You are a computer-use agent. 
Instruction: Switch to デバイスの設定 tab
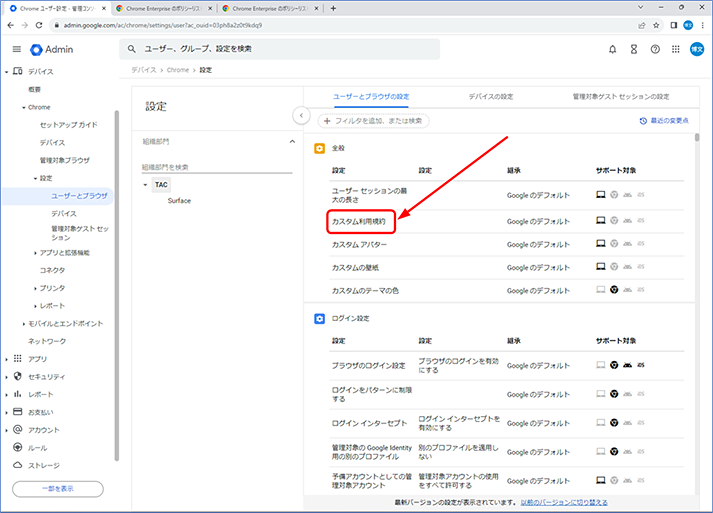pos(491,96)
